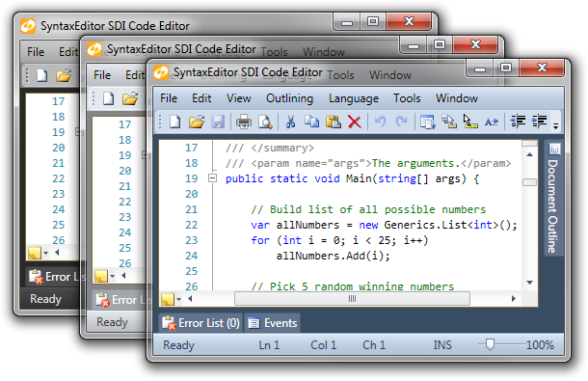Switch to Error List (0) tab
588x381 pixels.
[201, 323]
